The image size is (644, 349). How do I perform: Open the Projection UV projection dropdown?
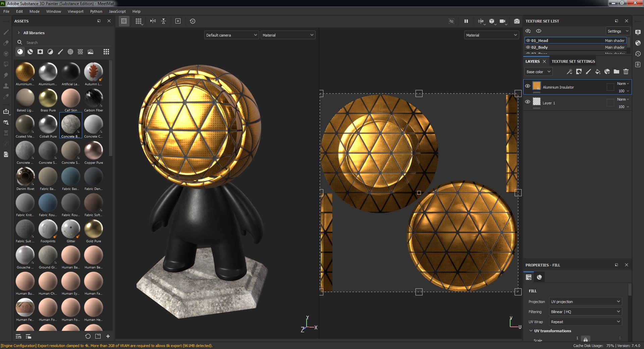pos(585,302)
